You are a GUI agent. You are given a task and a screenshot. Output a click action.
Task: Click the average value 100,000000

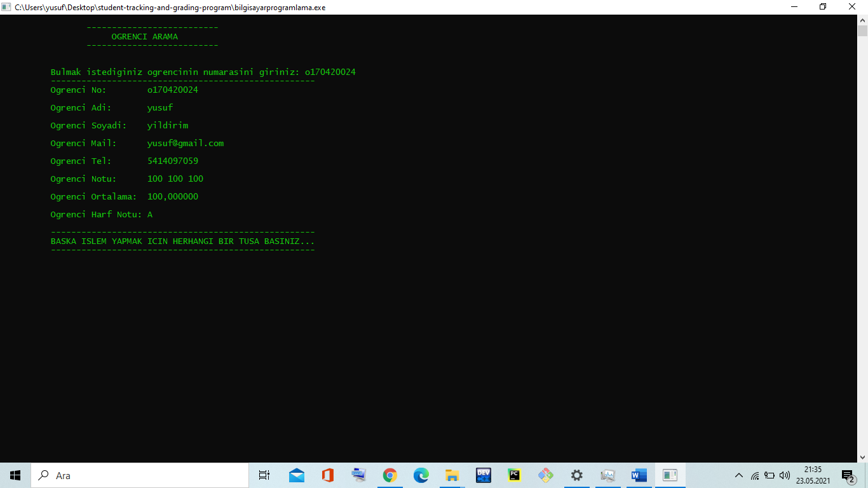[173, 196]
